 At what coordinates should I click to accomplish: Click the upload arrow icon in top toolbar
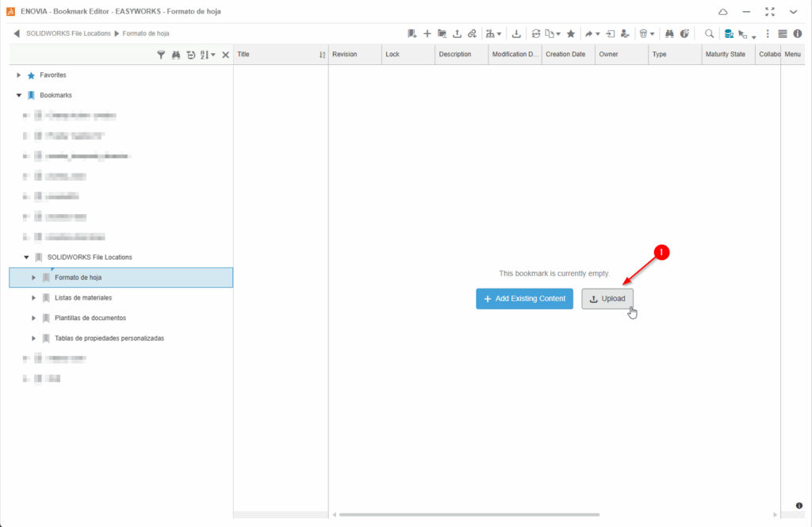click(457, 33)
